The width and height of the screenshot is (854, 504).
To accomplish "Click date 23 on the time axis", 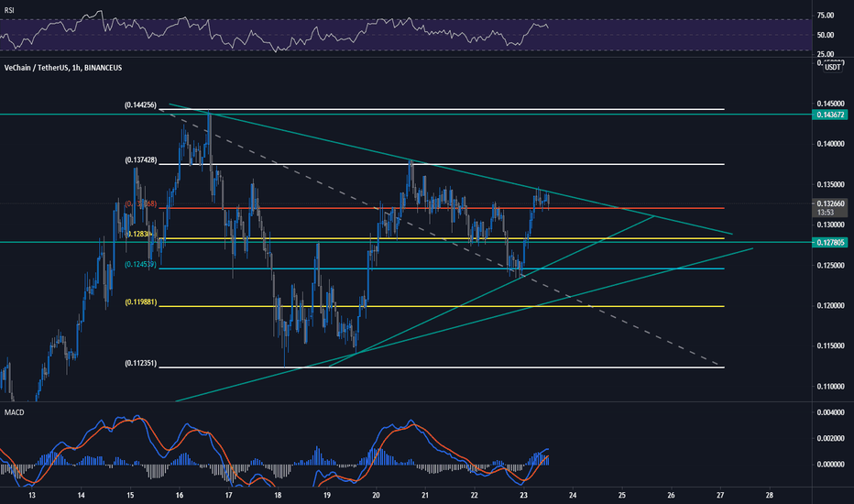I will [523, 495].
